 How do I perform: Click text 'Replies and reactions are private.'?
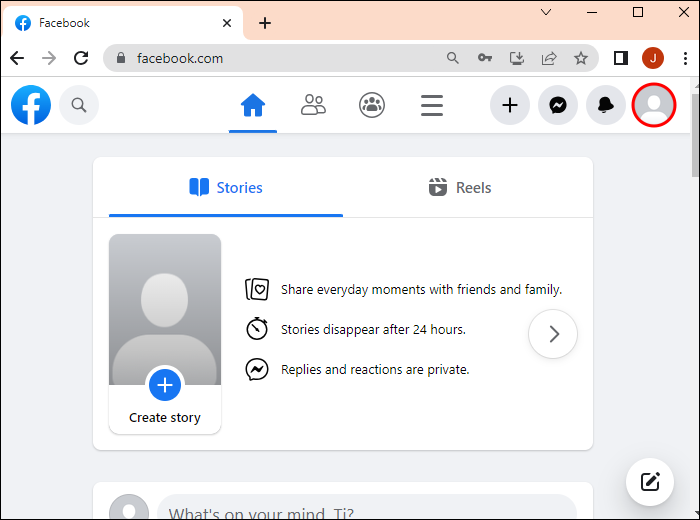375,370
